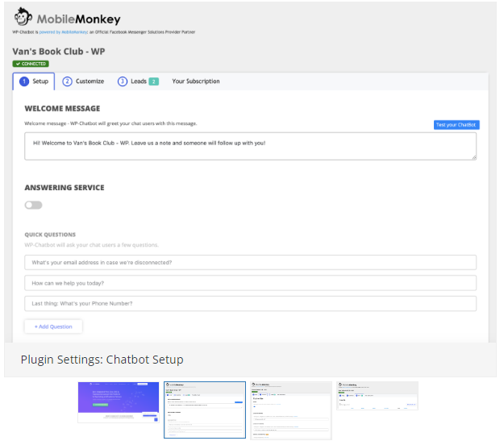Select the highlighted Chatbot Setup thumbnail
504x441 pixels.
pyautogui.click(x=205, y=410)
